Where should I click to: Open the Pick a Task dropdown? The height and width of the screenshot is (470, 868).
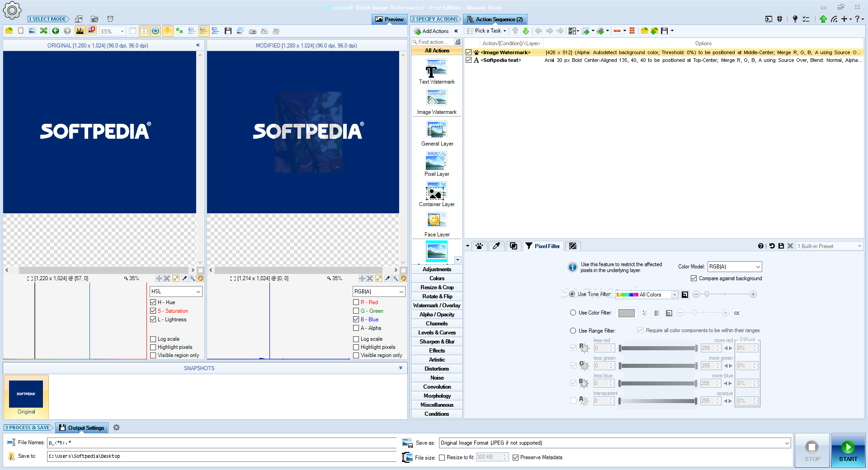click(x=487, y=31)
